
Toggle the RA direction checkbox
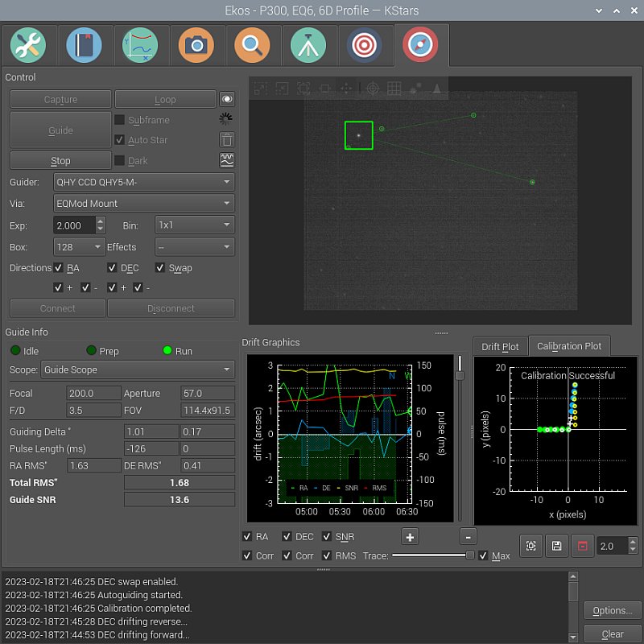[58, 268]
